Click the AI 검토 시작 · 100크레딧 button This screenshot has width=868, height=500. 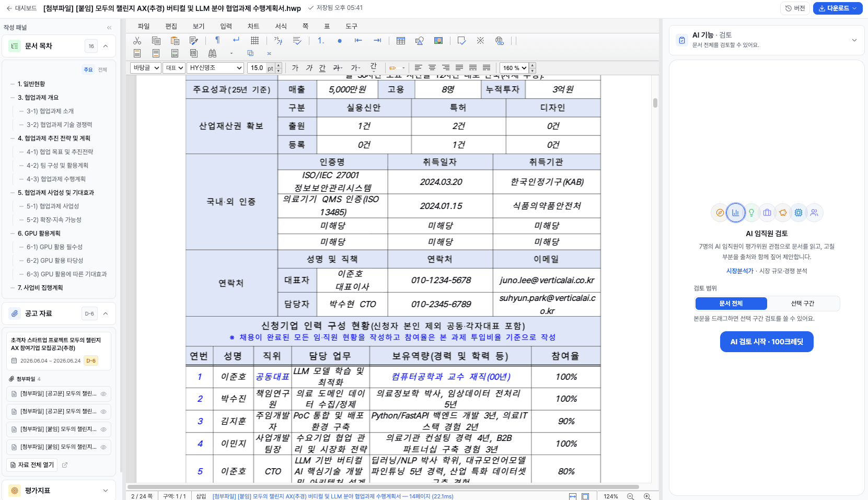767,342
